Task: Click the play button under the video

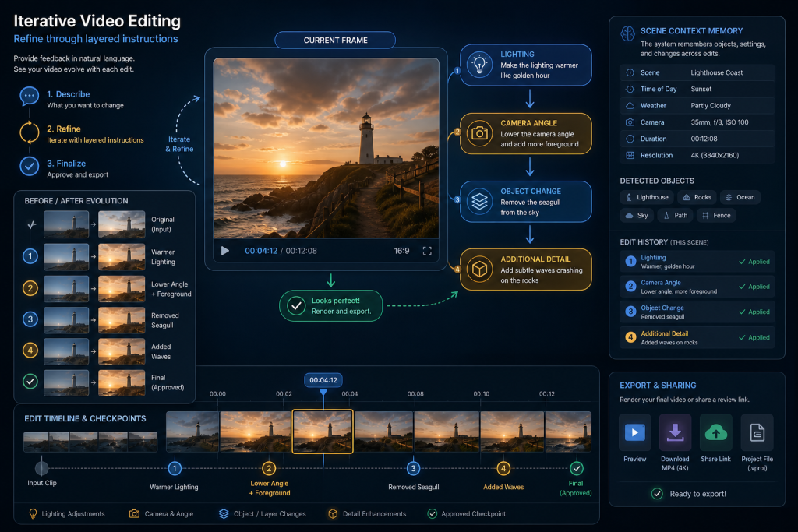Action: click(x=225, y=251)
